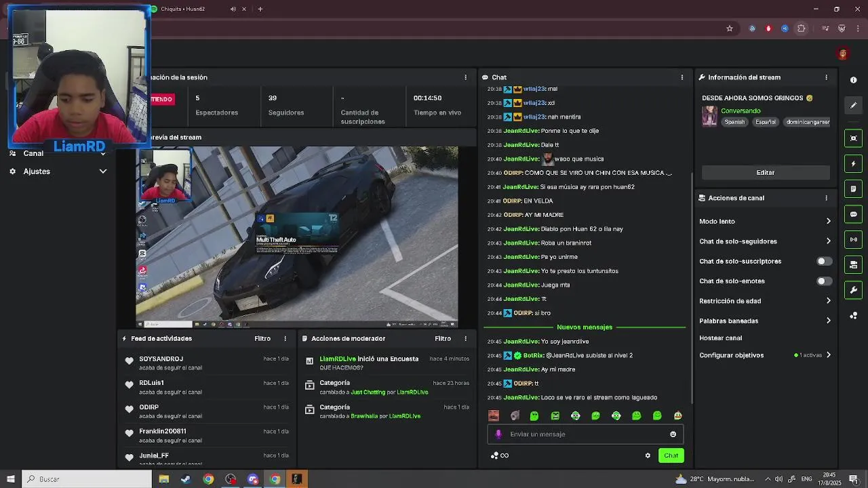Click the Conversando category link
The height and width of the screenshot is (488, 868).
[x=741, y=110]
